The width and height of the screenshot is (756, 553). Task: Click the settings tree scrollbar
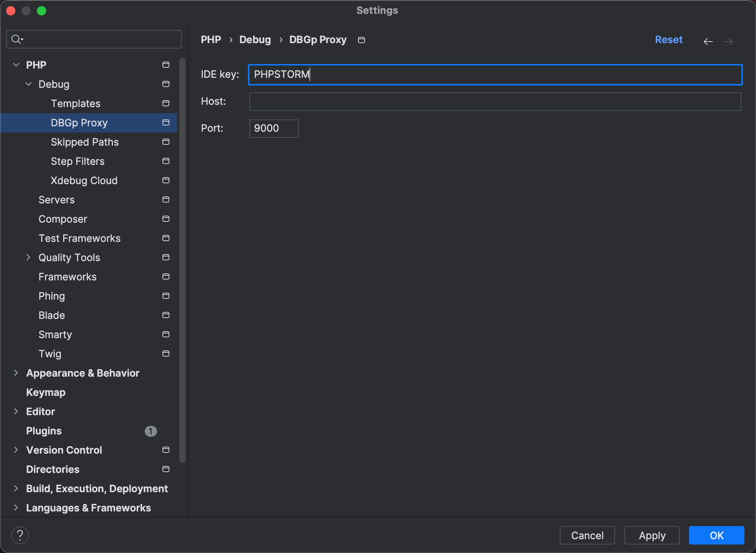182,260
